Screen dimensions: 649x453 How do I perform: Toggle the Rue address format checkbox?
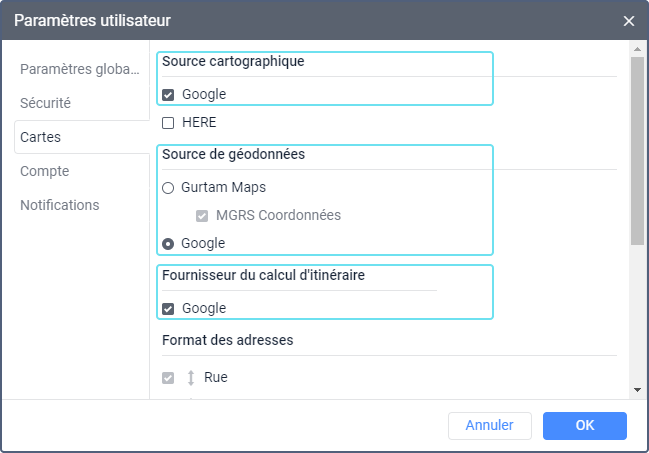(x=168, y=378)
